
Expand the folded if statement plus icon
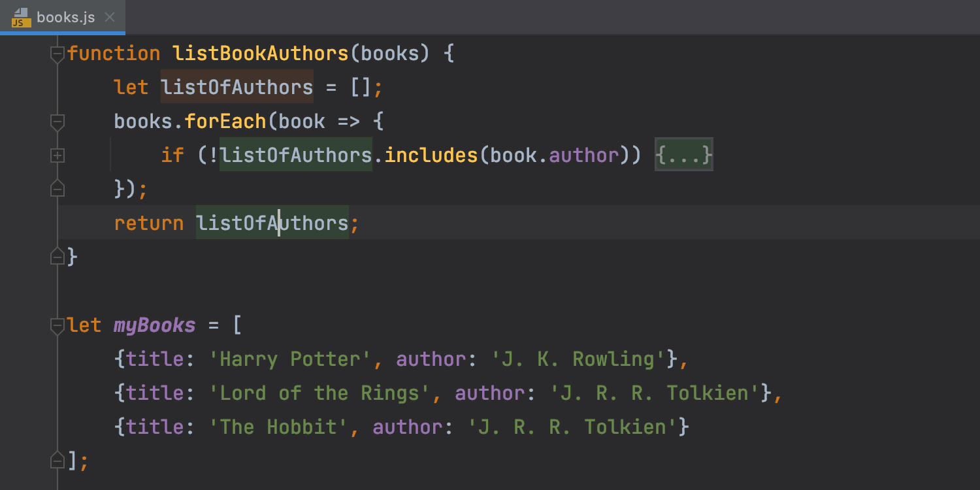pos(57,155)
